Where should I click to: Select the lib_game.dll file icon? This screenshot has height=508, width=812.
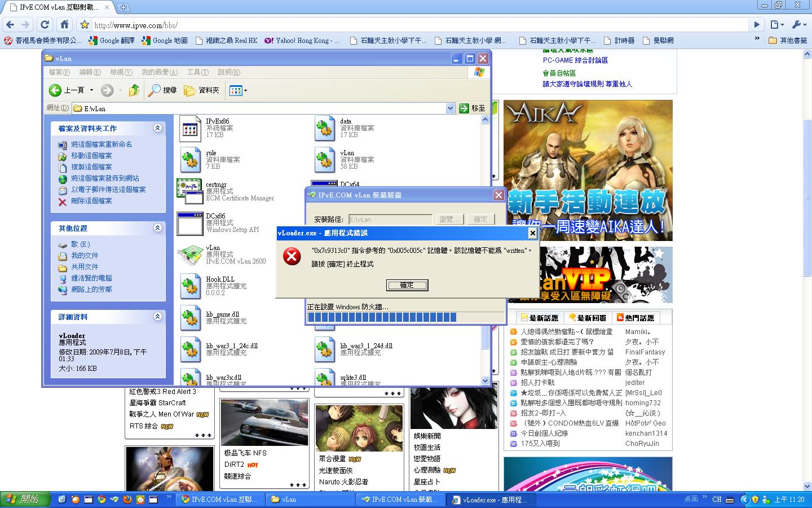click(x=190, y=317)
